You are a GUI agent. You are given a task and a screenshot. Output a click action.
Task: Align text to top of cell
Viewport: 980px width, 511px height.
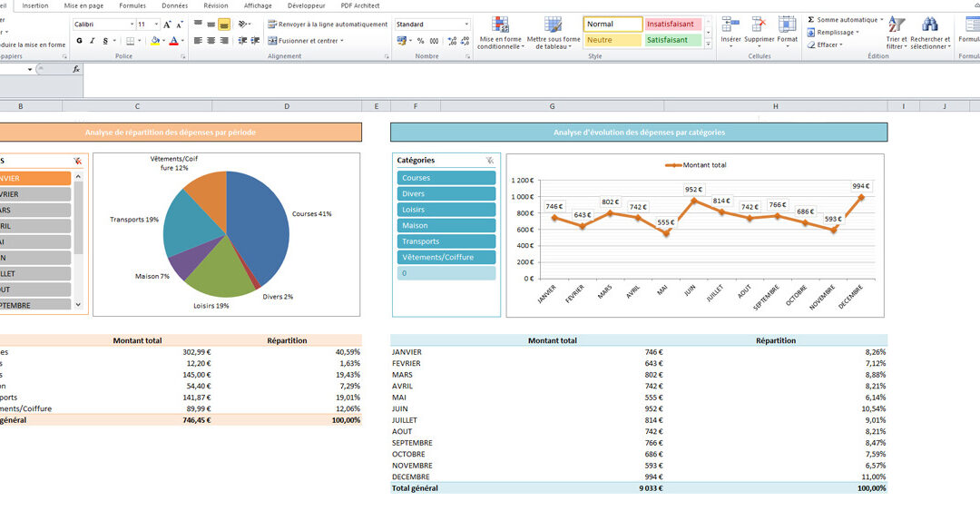point(198,24)
